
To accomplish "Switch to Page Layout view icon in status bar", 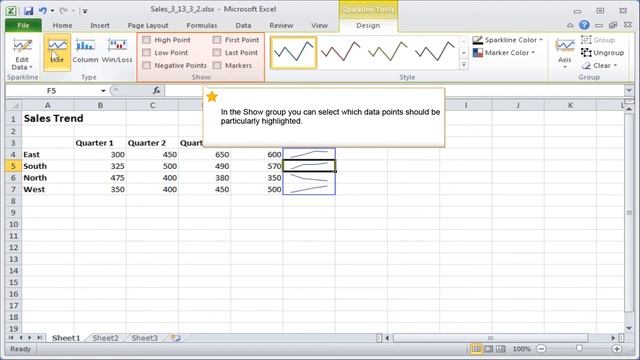I will [488, 349].
